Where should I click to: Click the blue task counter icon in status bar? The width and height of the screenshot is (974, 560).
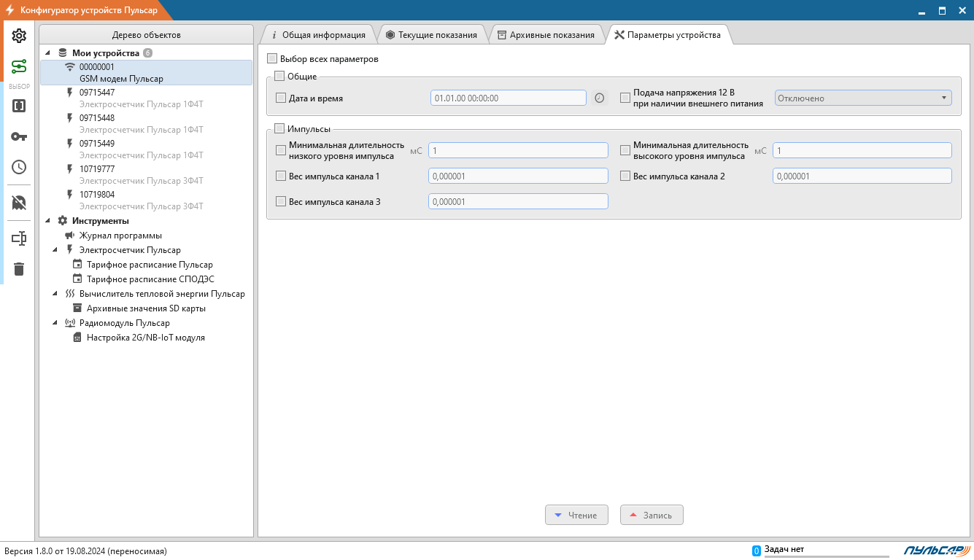757,551
